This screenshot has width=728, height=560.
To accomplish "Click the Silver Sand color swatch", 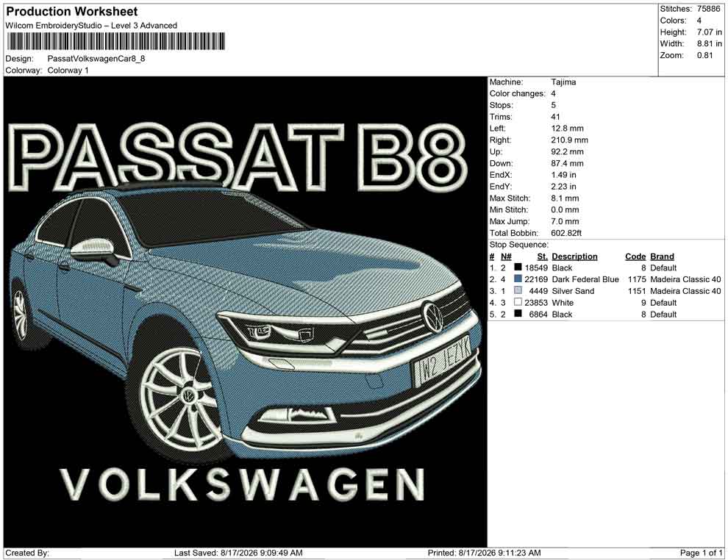I will tap(518, 290).
